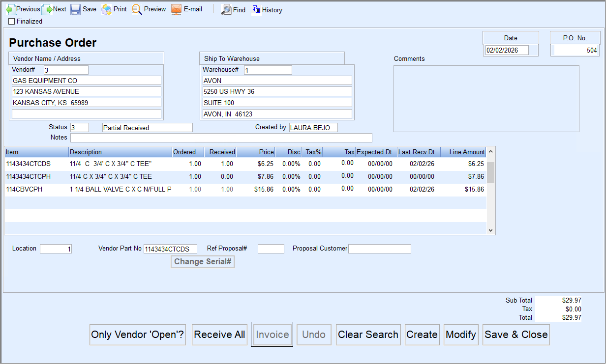Open Preview with the magnifier icon
This screenshot has width=606, height=364.
[137, 9]
